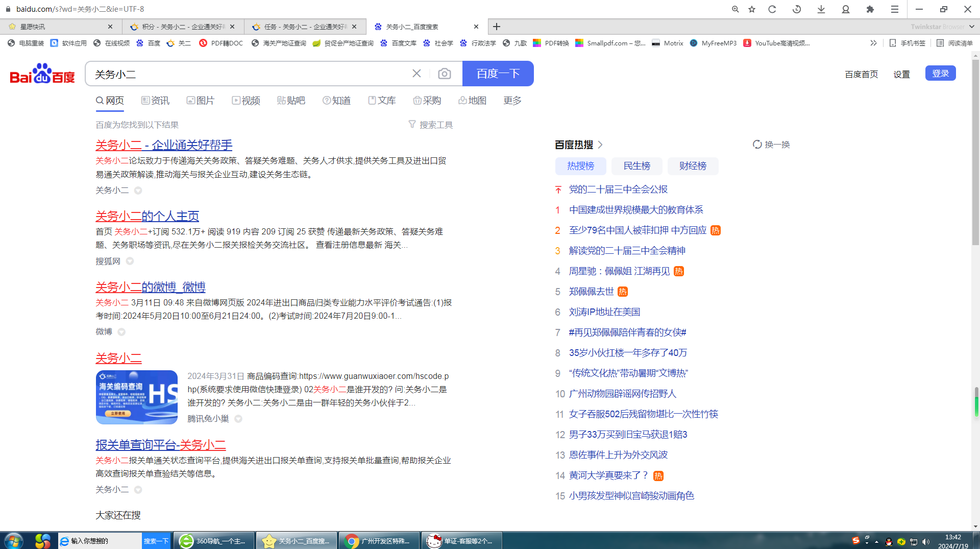Close the 关务小二_百度搜索 tab

tap(476, 27)
